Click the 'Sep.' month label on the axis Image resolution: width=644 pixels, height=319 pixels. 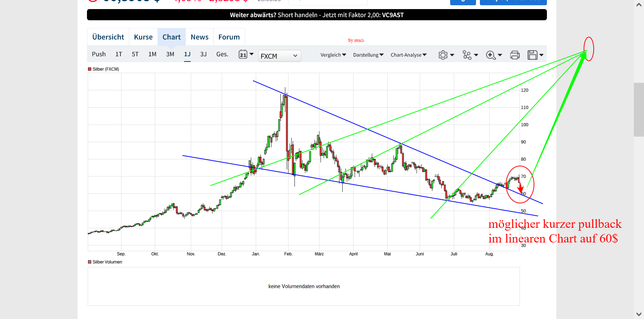point(121,254)
